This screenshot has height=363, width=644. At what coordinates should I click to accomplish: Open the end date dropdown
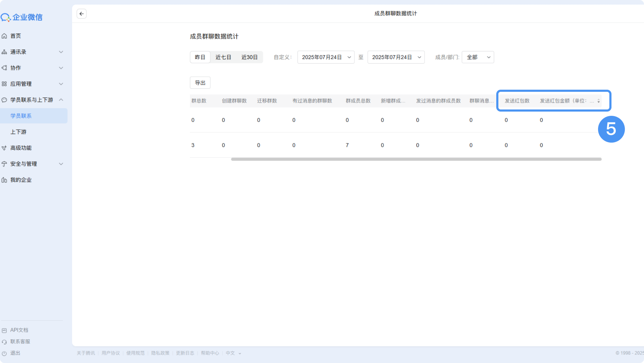pos(396,57)
